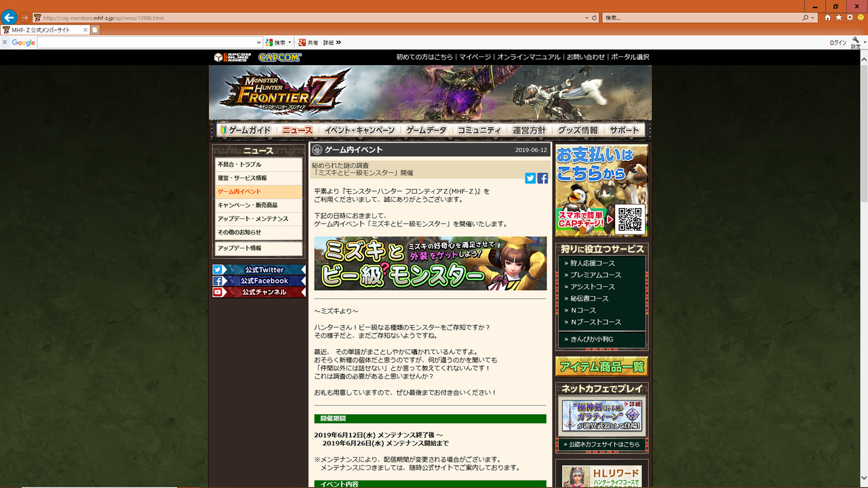Click the browser Back arrow button
Image resolution: width=868 pixels, height=488 pixels.
9,17
